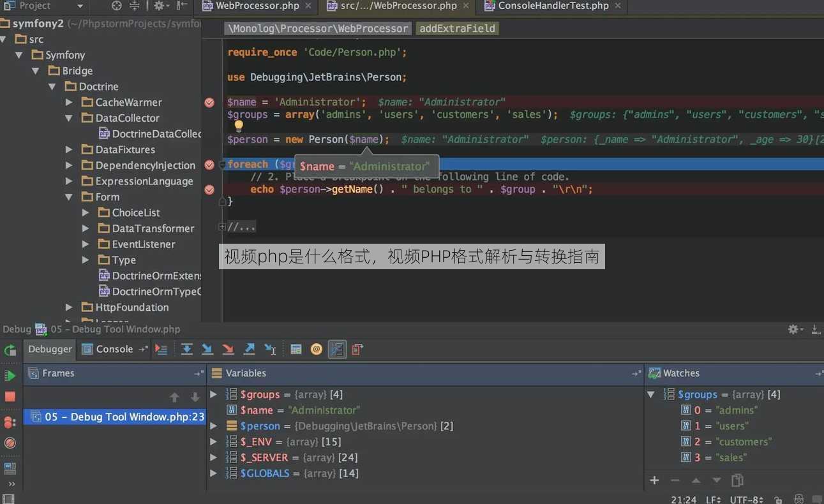Collapse the DataCollector folder

(x=69, y=118)
